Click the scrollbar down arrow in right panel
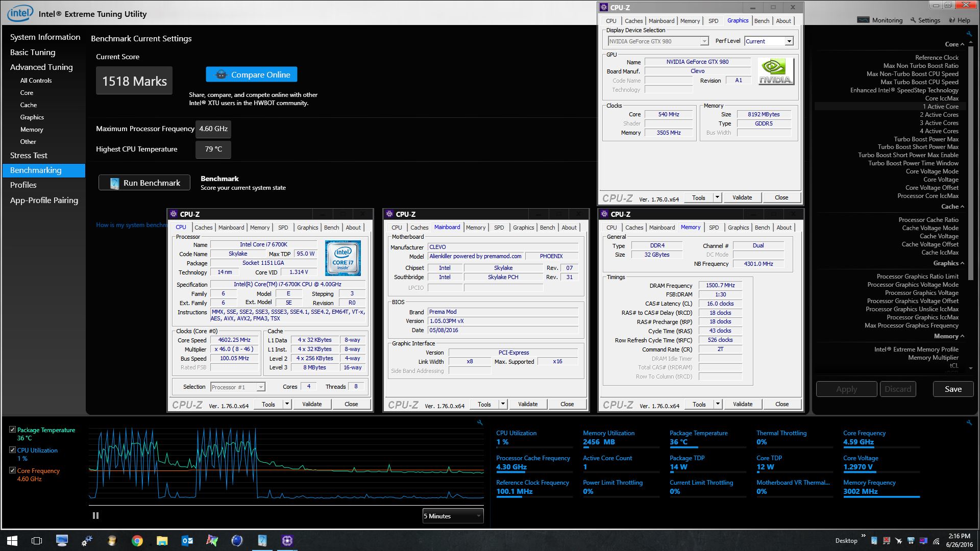Viewport: 980px width, 551px height. pos(970,368)
